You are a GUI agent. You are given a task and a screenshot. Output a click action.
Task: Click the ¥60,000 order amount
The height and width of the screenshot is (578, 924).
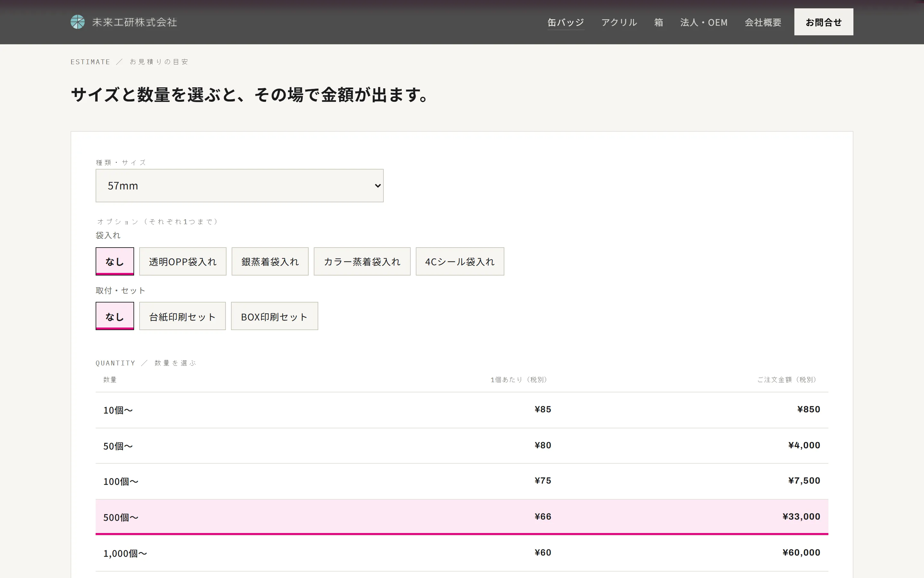[801, 552]
